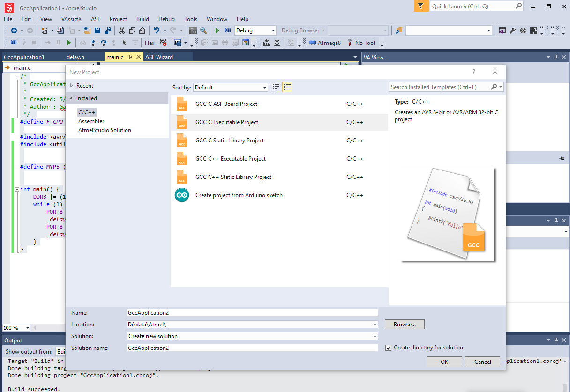
Task: Click the Save icon in toolbar
Action: 97,30
